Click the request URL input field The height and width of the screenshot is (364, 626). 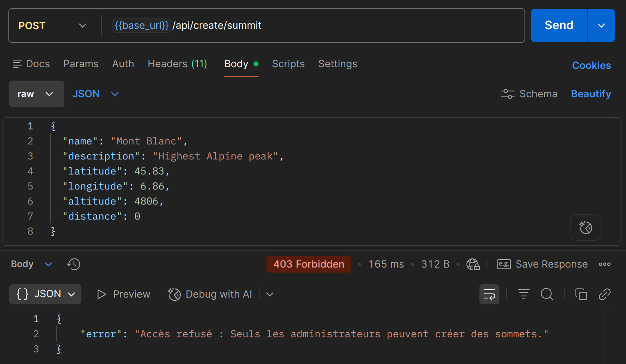313,25
